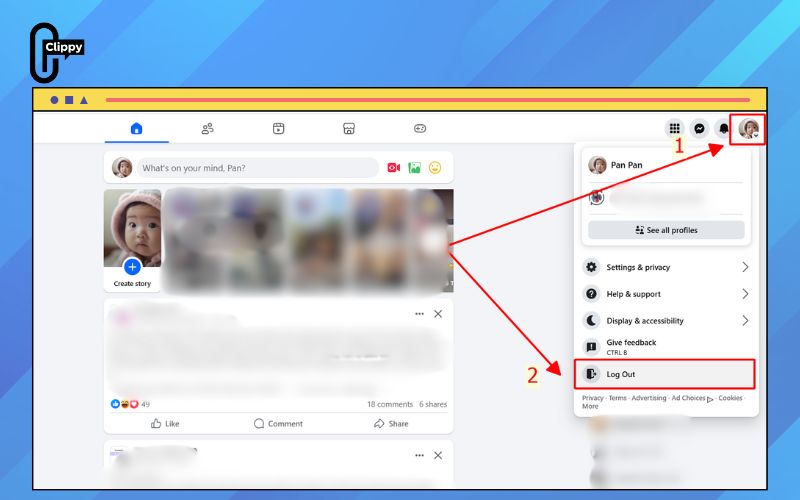Image resolution: width=800 pixels, height=500 pixels.
Task: Open the Privacy footer link
Action: pyautogui.click(x=592, y=398)
